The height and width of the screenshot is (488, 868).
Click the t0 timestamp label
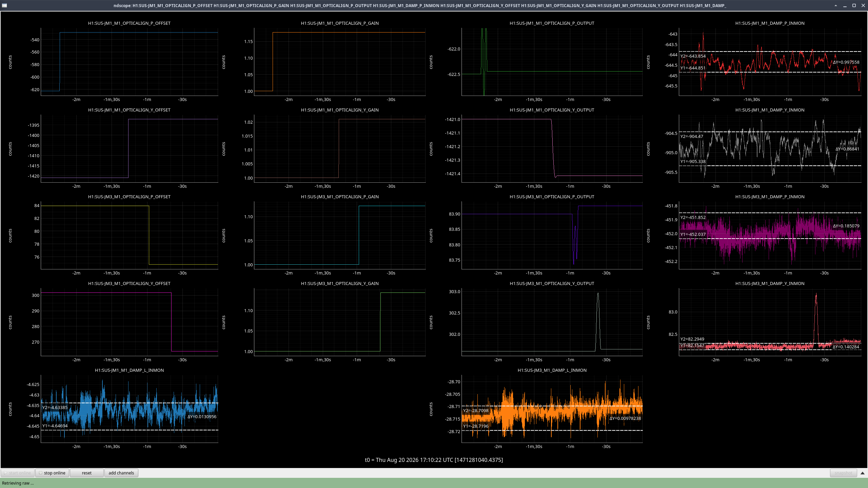(434, 460)
